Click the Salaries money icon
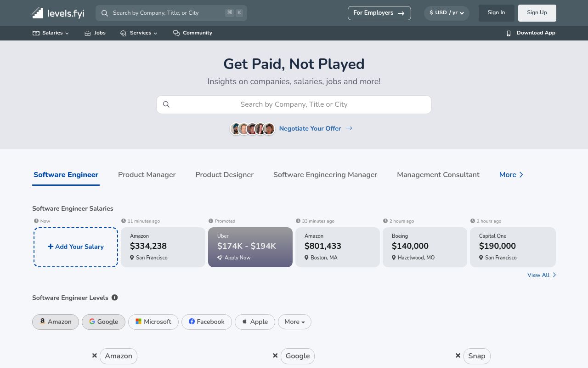 click(36, 33)
